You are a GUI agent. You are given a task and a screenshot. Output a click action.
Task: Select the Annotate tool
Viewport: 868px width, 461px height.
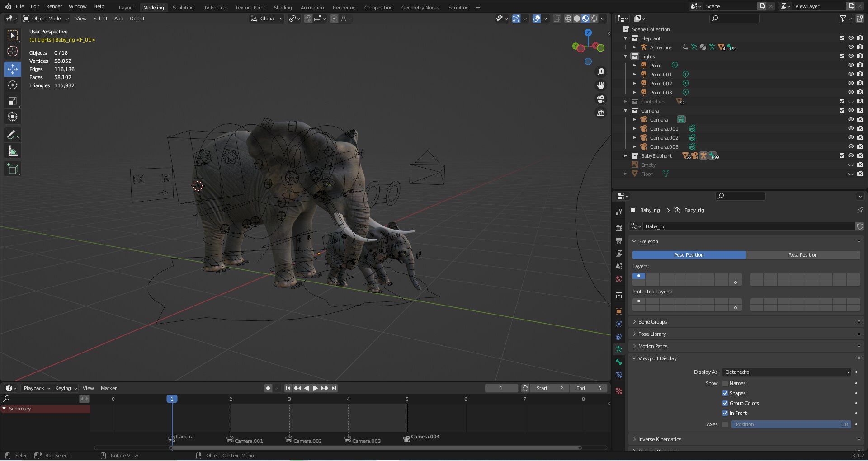coord(13,135)
